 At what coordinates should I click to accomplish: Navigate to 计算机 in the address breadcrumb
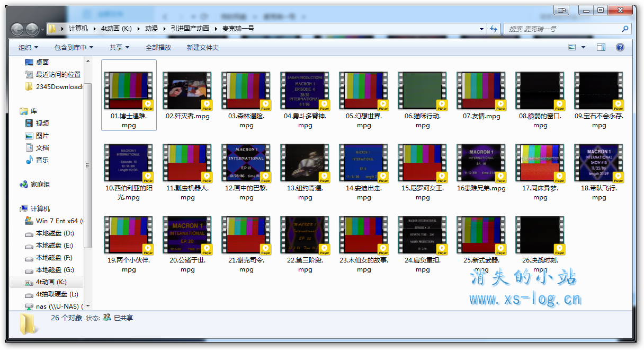tap(78, 29)
